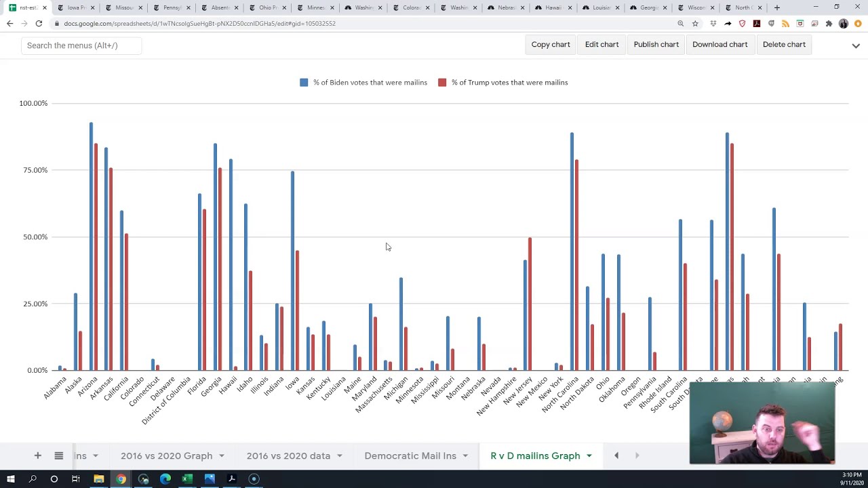The height and width of the screenshot is (488, 868).
Task: Click Edit chart button
Action: pos(602,45)
